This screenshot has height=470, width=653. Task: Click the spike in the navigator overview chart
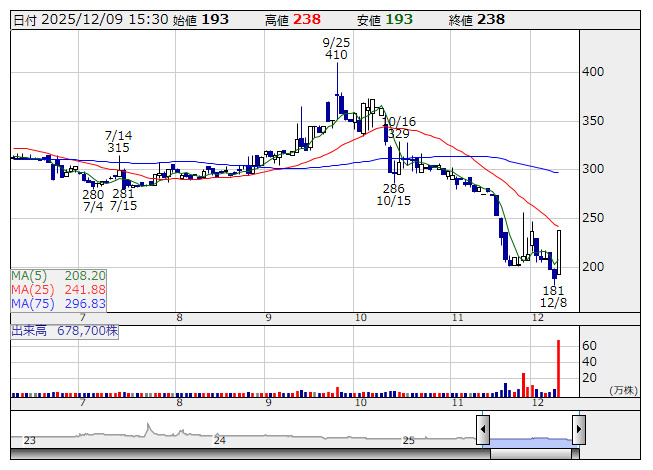coord(149,427)
